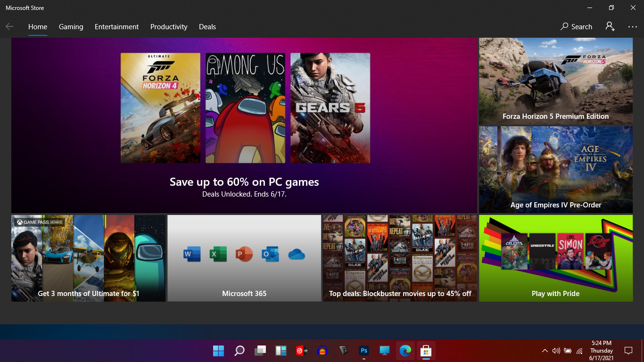The width and height of the screenshot is (644, 362).
Task: Open Search in the store
Action: tap(576, 27)
